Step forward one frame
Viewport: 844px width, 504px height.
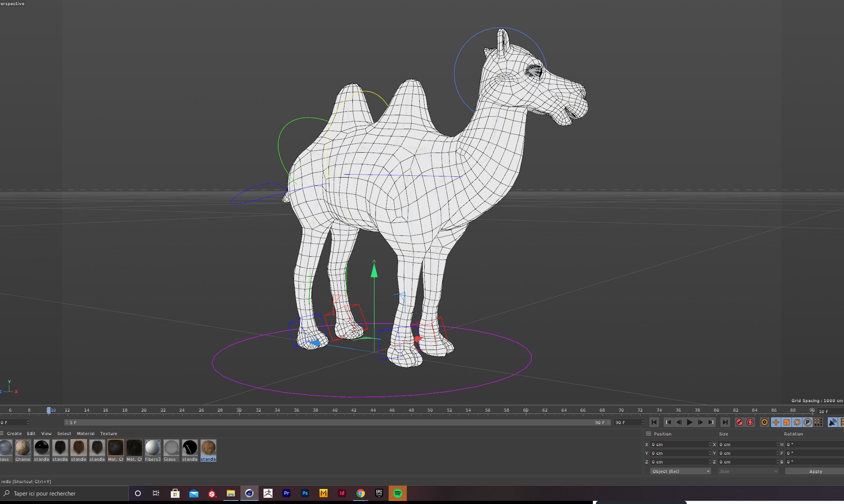(700, 422)
